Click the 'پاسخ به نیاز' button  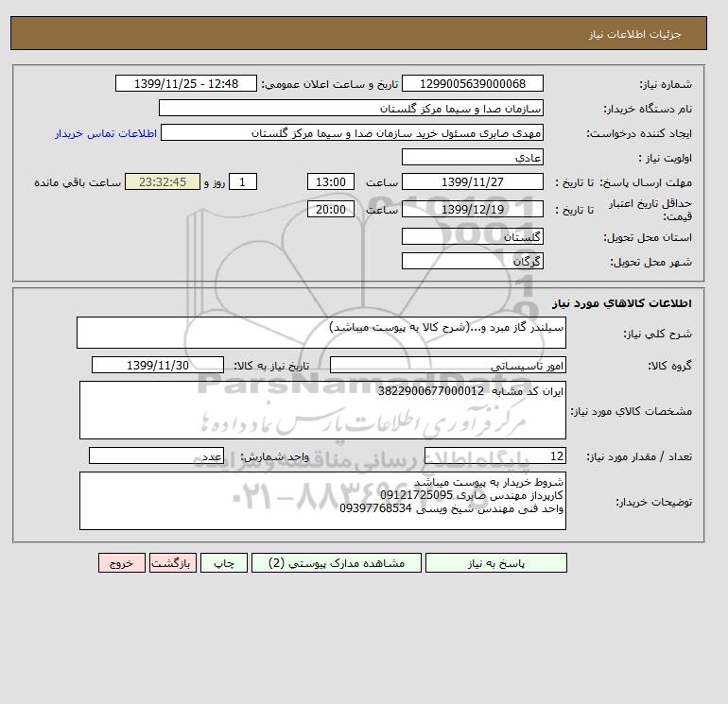[x=495, y=563]
